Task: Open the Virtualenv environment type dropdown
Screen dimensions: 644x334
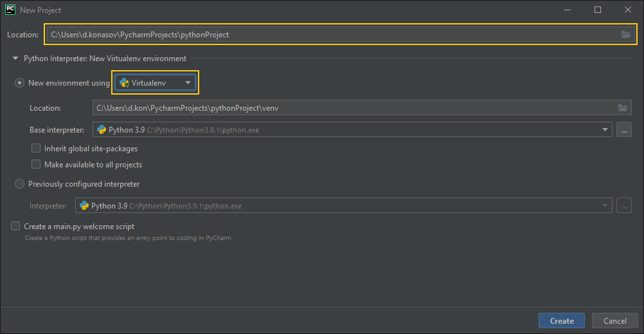Action: pos(156,82)
